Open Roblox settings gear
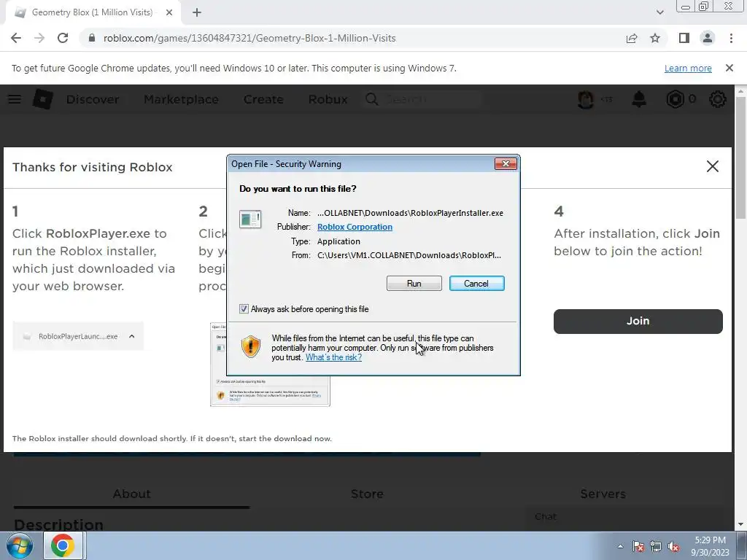This screenshot has height=560, width=747. [718, 99]
